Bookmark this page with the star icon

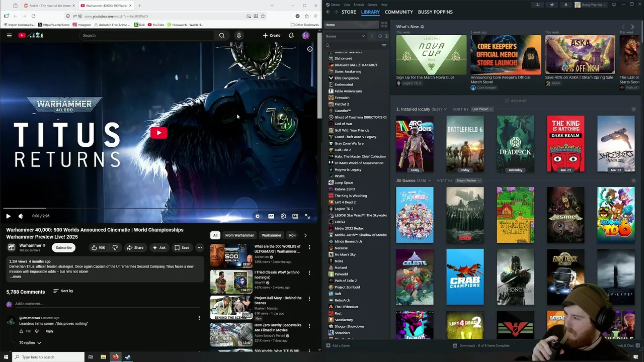point(263,16)
